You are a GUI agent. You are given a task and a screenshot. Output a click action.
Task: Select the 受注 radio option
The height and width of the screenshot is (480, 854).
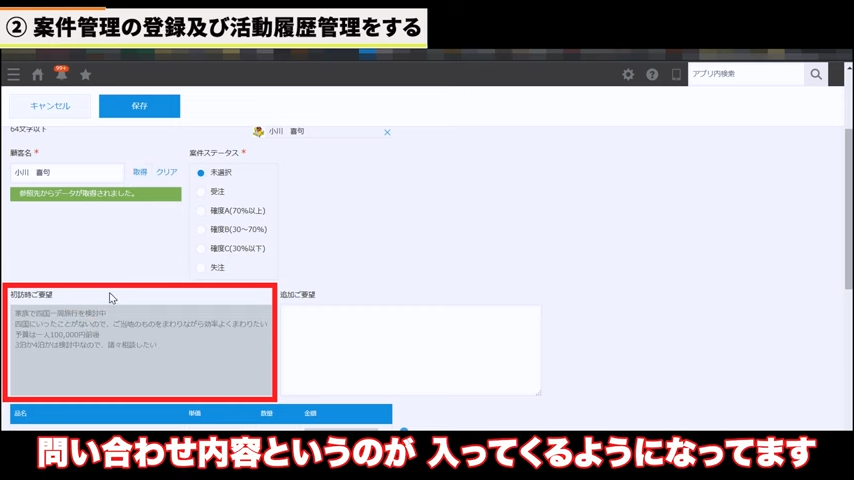click(x=200, y=192)
